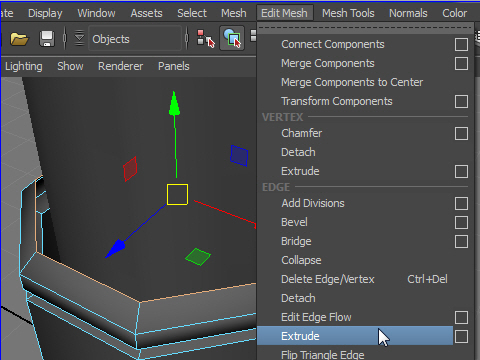Open the Objects selection mask dropdown
This screenshot has width=480, height=360.
point(135,39)
